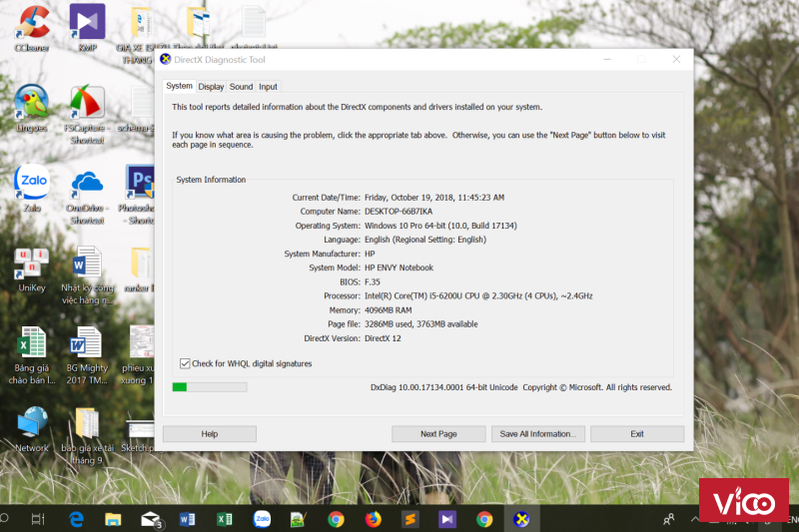Click the DirectX Diagnostic Tool title icon
The width and height of the screenshot is (799, 532).
166,59
